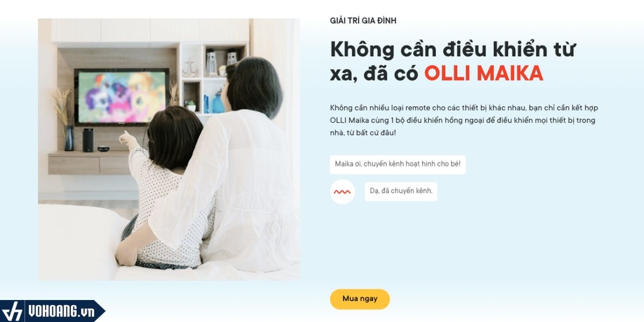The height and width of the screenshot is (322, 644).
Task: Click the 'Không cần điều khiển từ xa' headline
Action: 453,62
